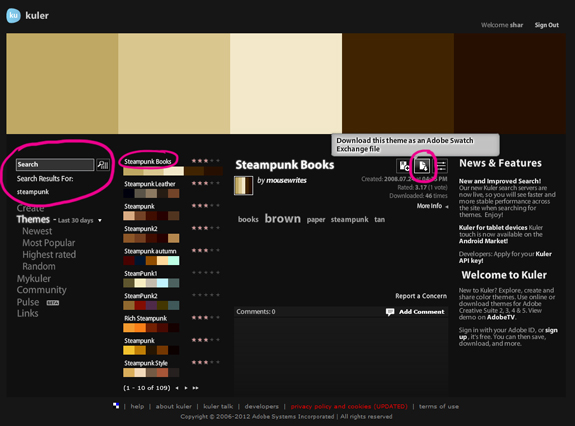Open the sliders icon to edit theme
575x426 pixels.
[x=441, y=166]
